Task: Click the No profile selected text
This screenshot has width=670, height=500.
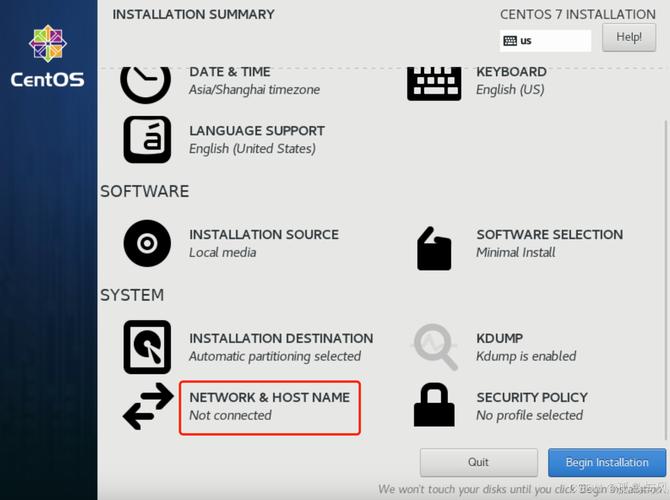Action: 529,415
